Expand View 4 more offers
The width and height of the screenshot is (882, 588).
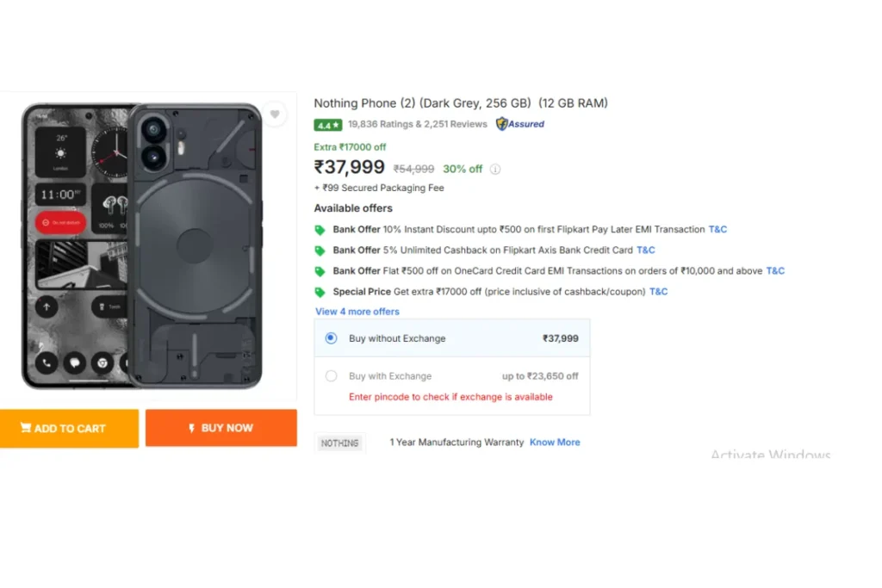[x=357, y=312]
